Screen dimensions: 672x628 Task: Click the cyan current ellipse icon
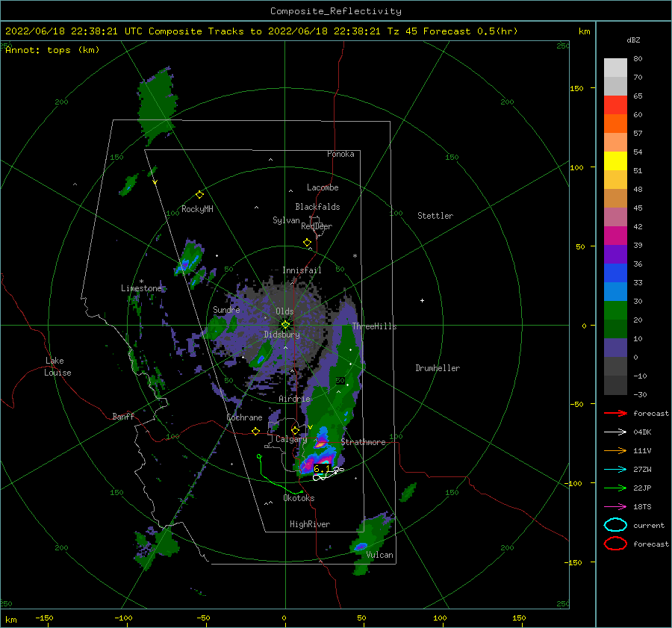615,525
